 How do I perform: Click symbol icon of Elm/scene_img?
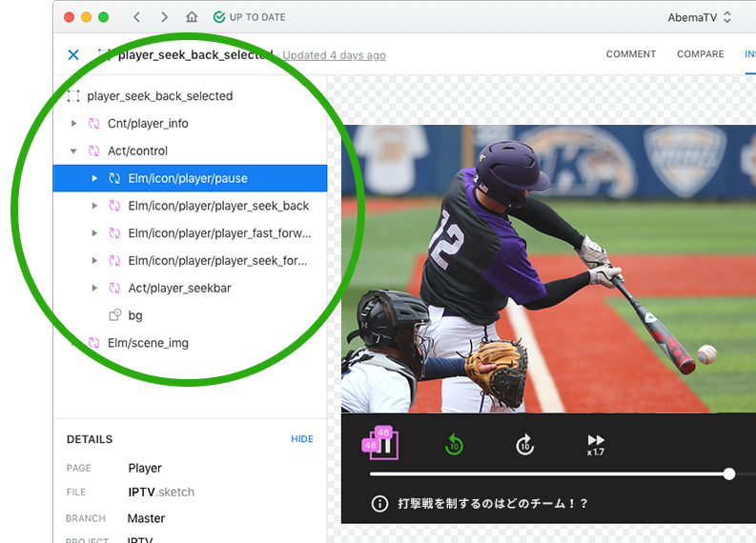click(93, 343)
